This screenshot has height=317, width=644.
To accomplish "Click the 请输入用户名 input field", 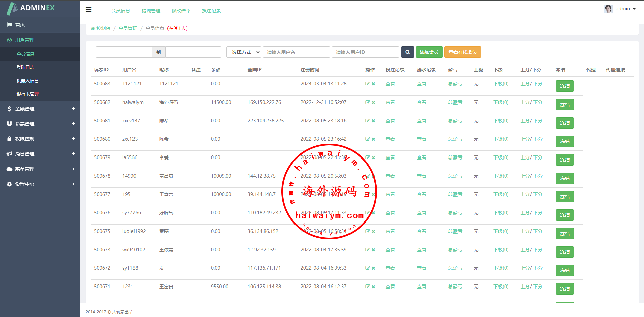I will (x=296, y=52).
